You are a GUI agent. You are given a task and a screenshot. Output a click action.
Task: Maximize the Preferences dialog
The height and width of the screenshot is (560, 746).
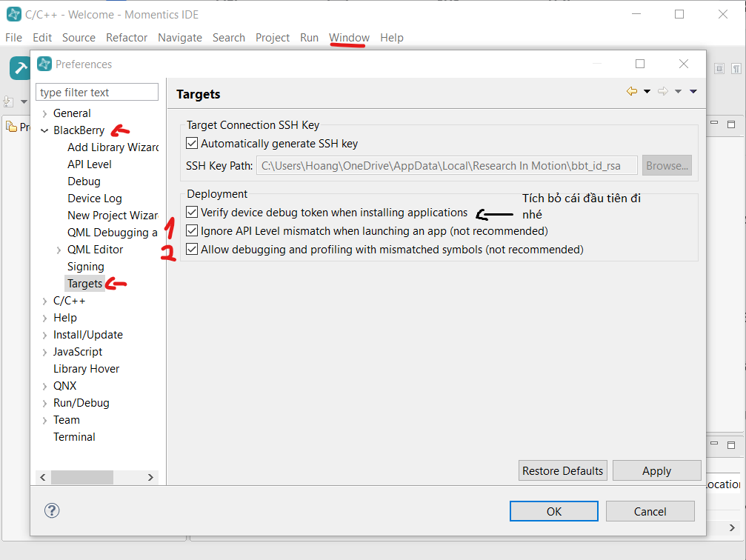click(640, 64)
